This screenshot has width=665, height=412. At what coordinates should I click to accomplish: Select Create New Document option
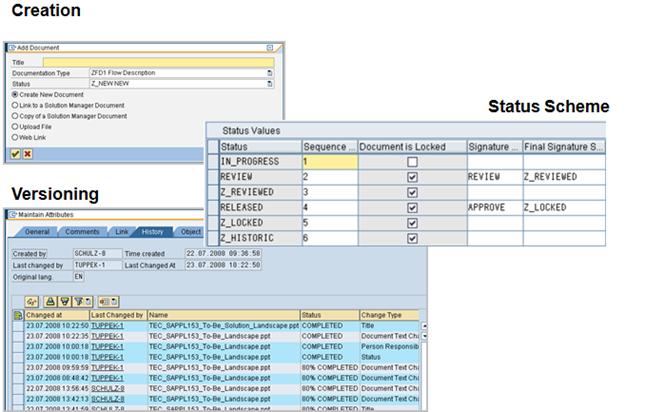coord(15,95)
